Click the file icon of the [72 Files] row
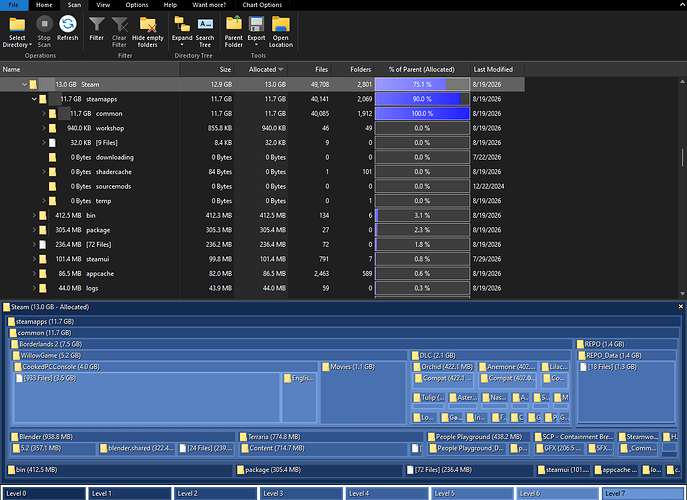This screenshot has height=500, width=687. 42,245
